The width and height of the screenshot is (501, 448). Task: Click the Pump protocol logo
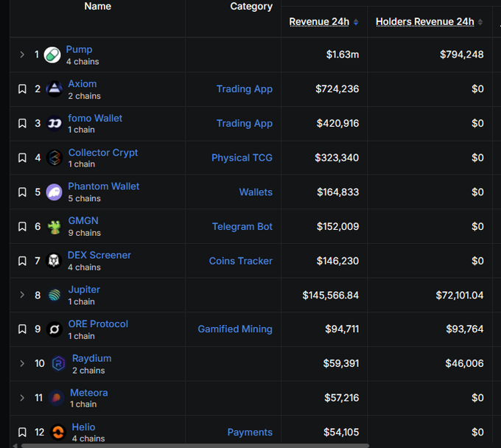tap(52, 55)
